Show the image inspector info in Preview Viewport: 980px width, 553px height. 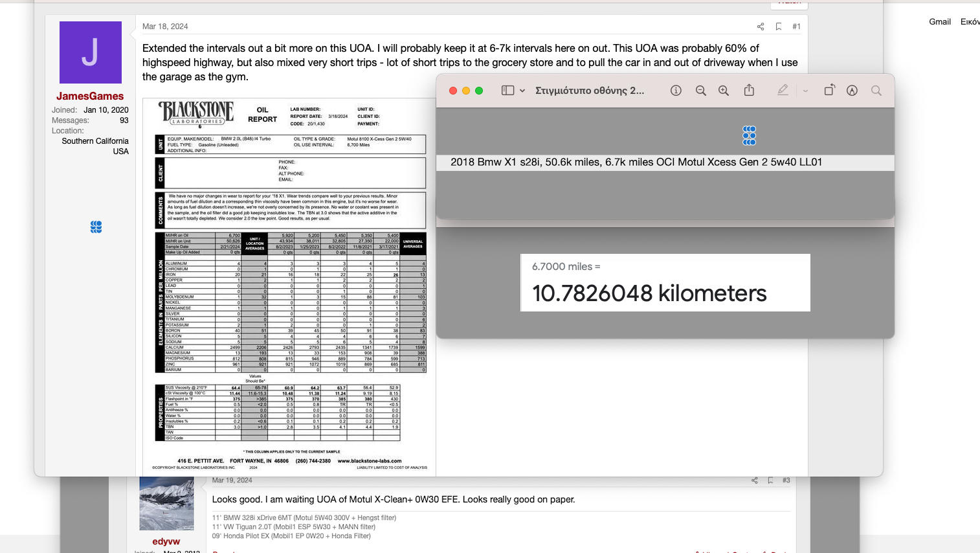coord(676,91)
